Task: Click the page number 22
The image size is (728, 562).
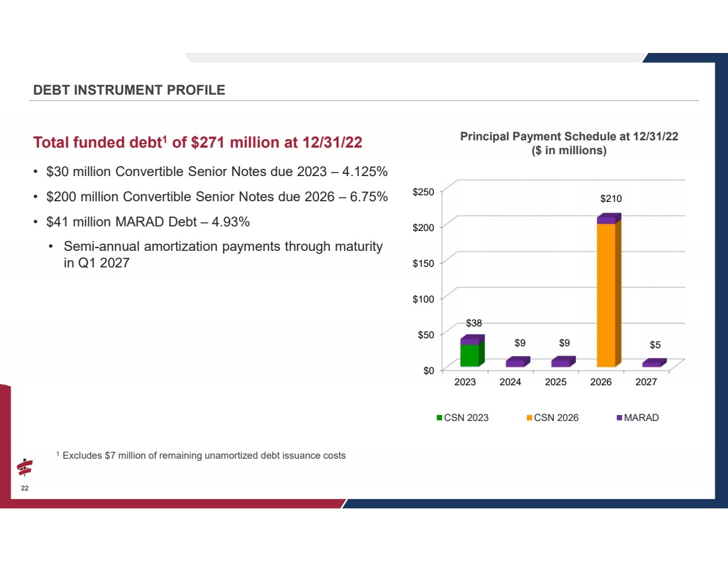Action: pyautogui.click(x=24, y=488)
